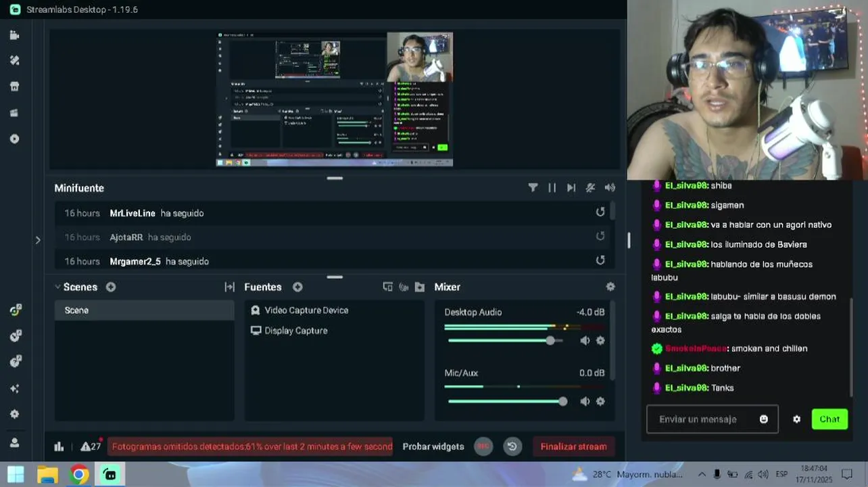Open the Editor tab in sidebar

(14, 34)
